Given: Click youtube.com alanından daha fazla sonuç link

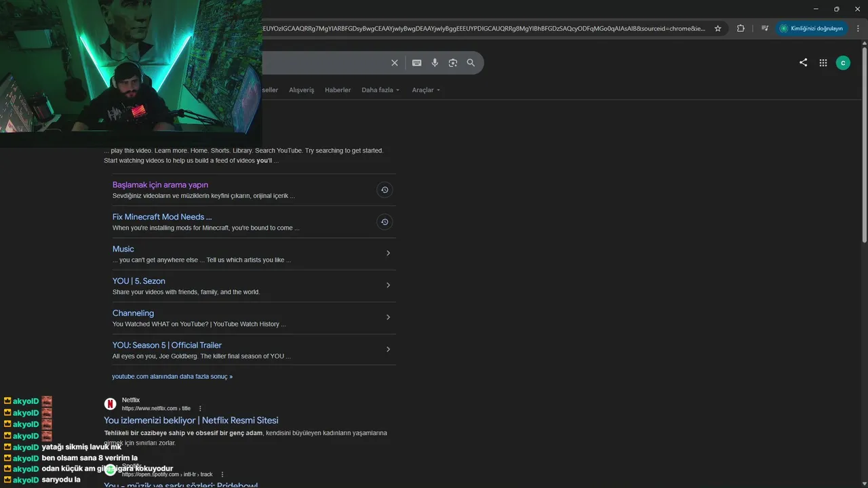Looking at the screenshot, I should [x=172, y=377].
